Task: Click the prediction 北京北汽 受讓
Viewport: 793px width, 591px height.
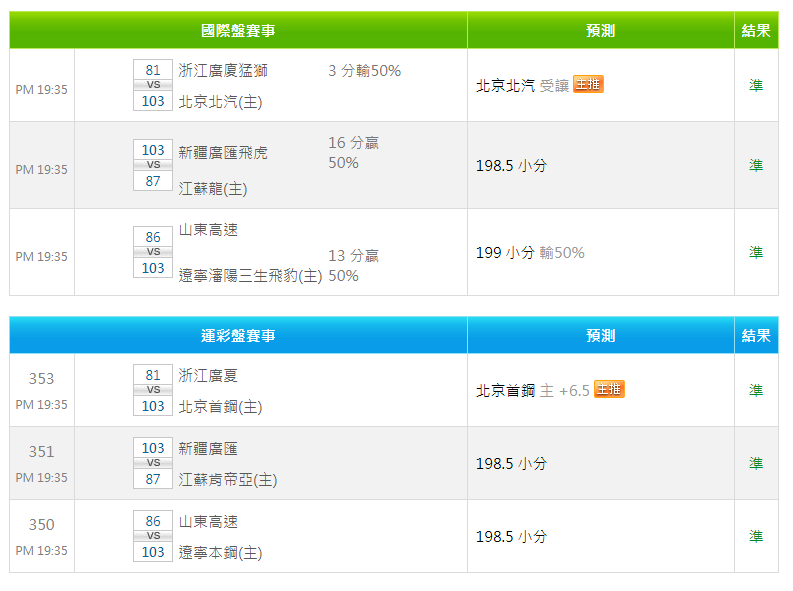Action: click(x=522, y=85)
